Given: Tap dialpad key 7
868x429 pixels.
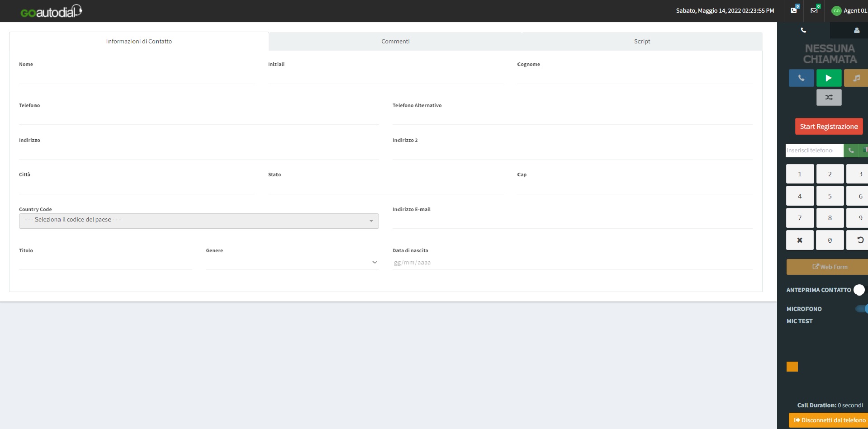Looking at the screenshot, I should 800,218.
